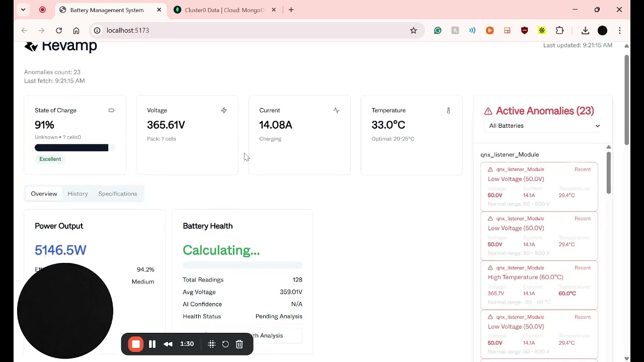Screen dimensions: 644x362
Task: Click the 14.08A current reading
Action: click(276, 125)
